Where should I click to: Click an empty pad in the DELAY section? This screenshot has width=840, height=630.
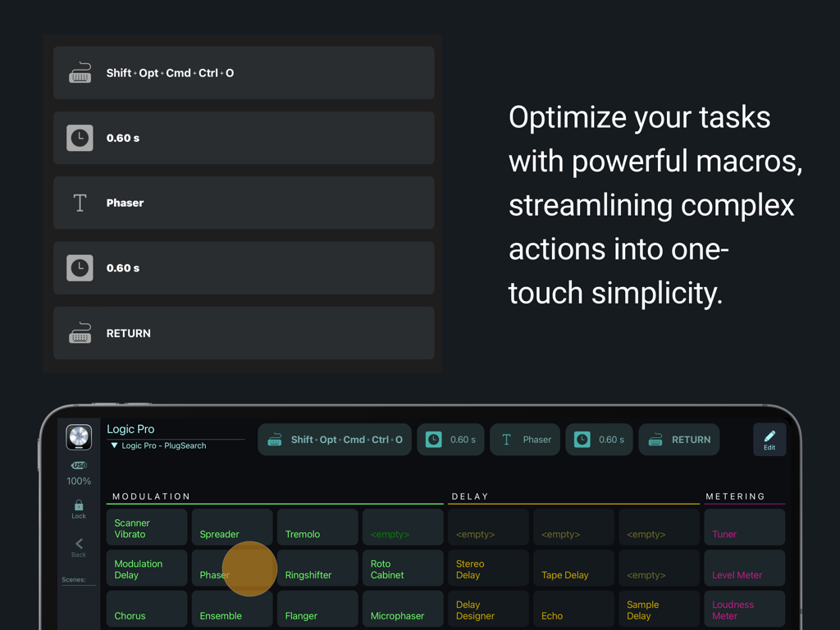488,527
